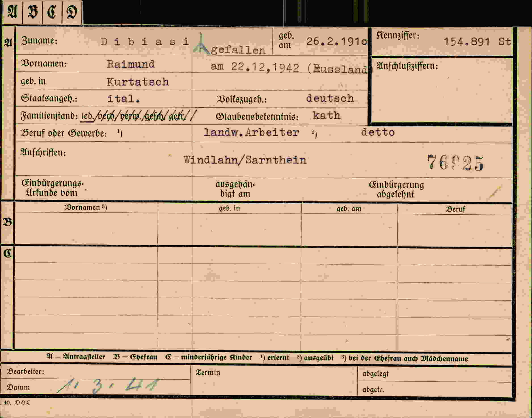Select index tab C at the card top

click(x=52, y=12)
